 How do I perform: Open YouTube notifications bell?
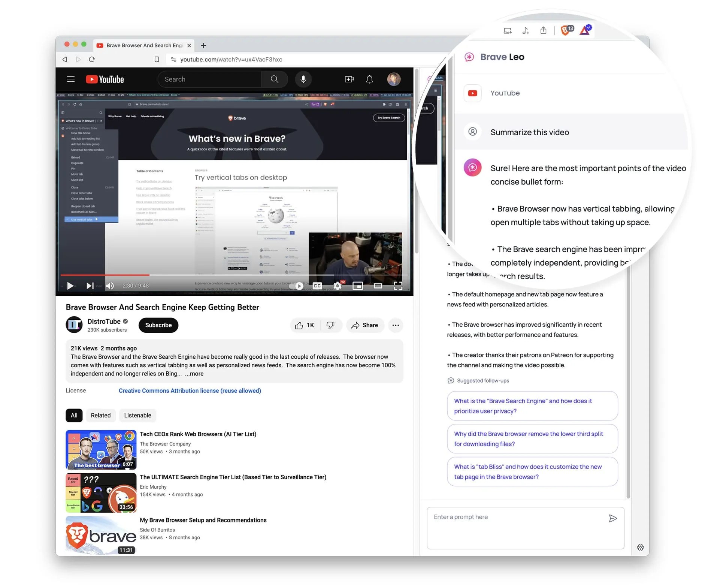pyautogui.click(x=369, y=79)
